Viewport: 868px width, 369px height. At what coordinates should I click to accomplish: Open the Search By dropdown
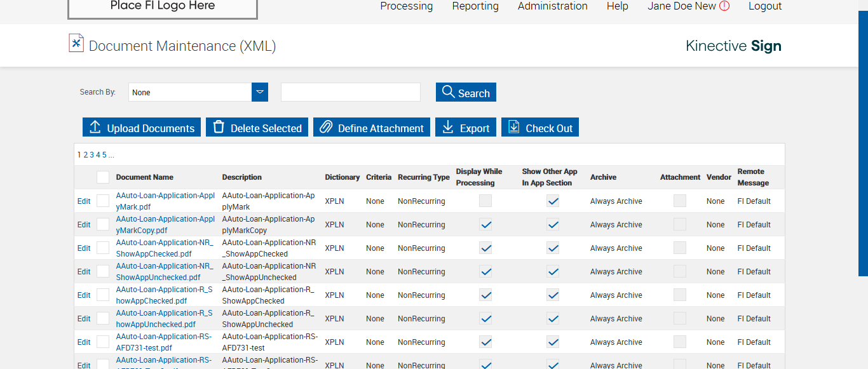(259, 92)
